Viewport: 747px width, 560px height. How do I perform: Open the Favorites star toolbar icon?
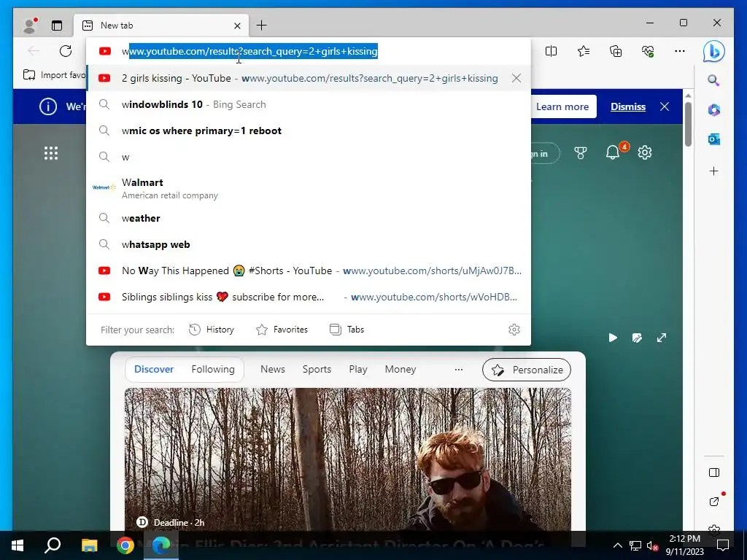(x=584, y=51)
